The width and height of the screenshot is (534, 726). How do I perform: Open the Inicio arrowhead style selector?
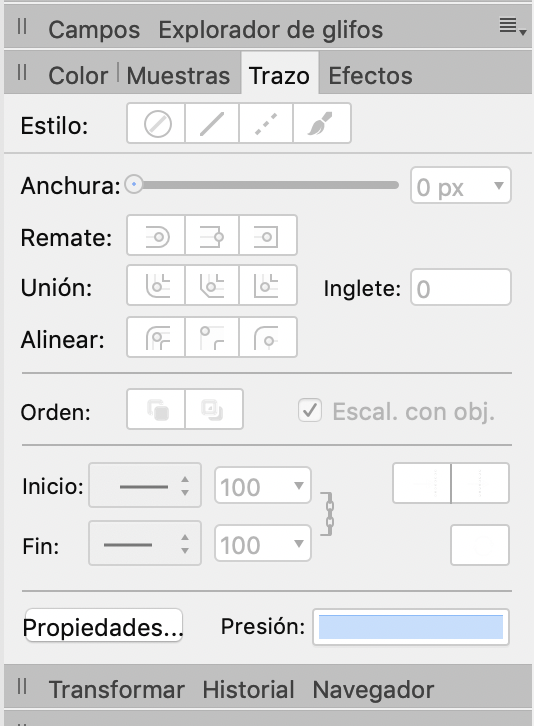click(x=145, y=486)
